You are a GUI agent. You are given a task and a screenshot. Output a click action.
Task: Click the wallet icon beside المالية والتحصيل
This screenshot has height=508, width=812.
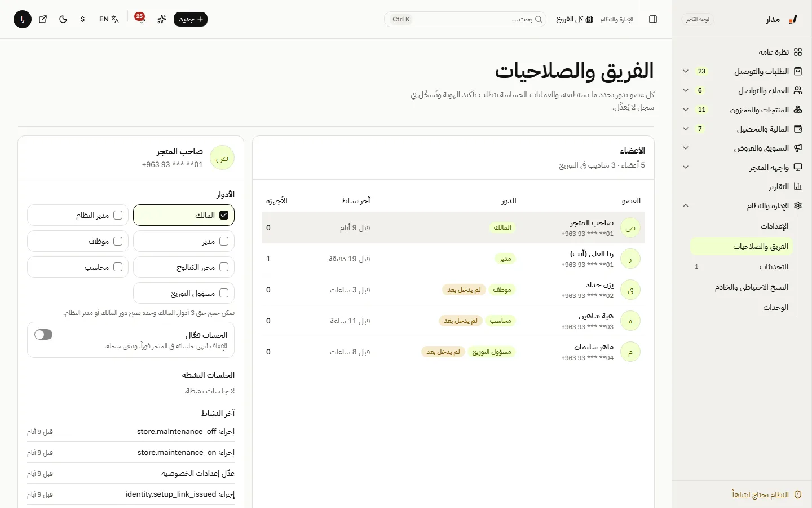pos(797,129)
